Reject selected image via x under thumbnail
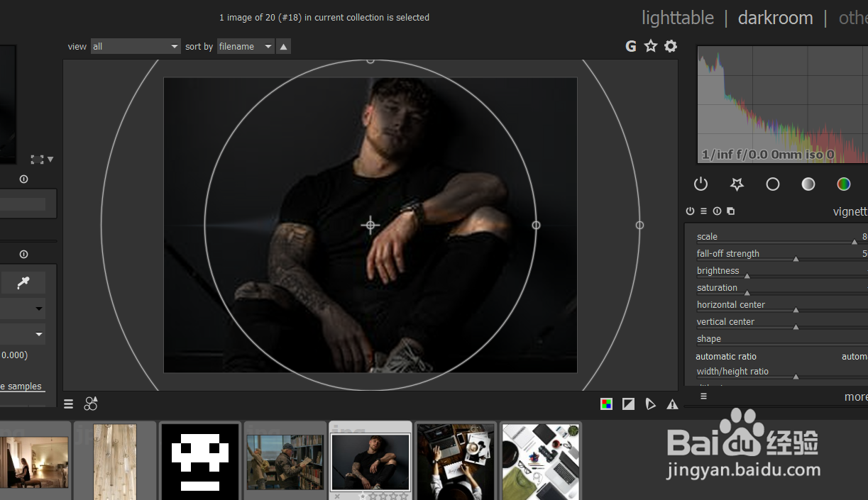 tap(337, 496)
